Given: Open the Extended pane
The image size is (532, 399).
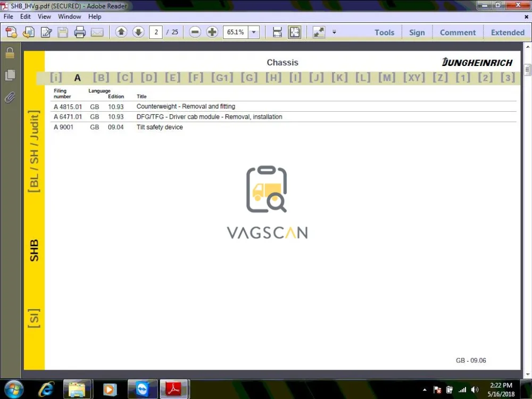Looking at the screenshot, I should (508, 32).
